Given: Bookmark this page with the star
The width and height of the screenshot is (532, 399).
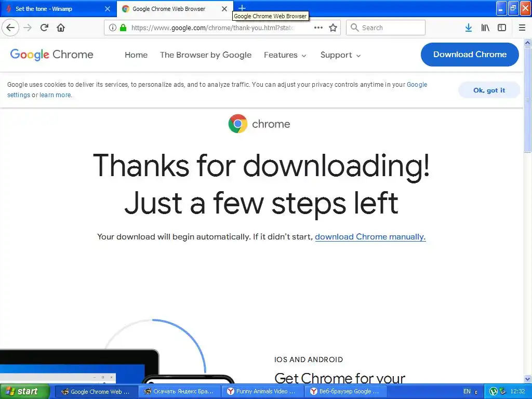Looking at the screenshot, I should click(333, 28).
